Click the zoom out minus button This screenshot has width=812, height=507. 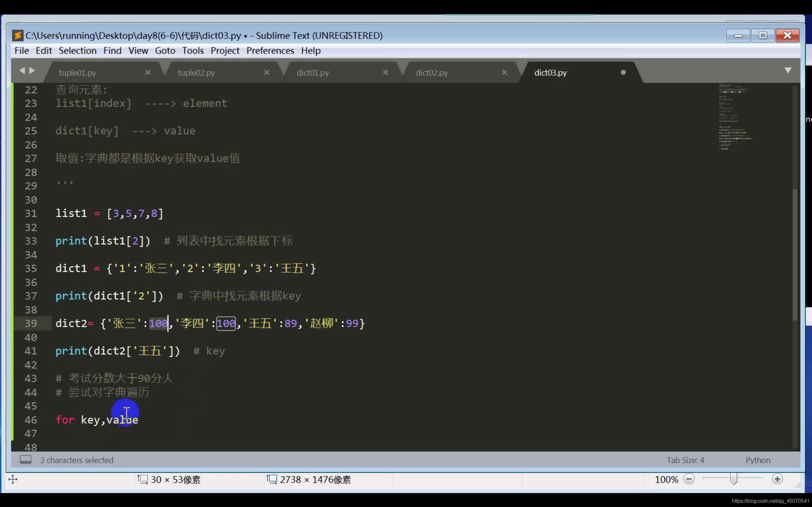pos(689,479)
